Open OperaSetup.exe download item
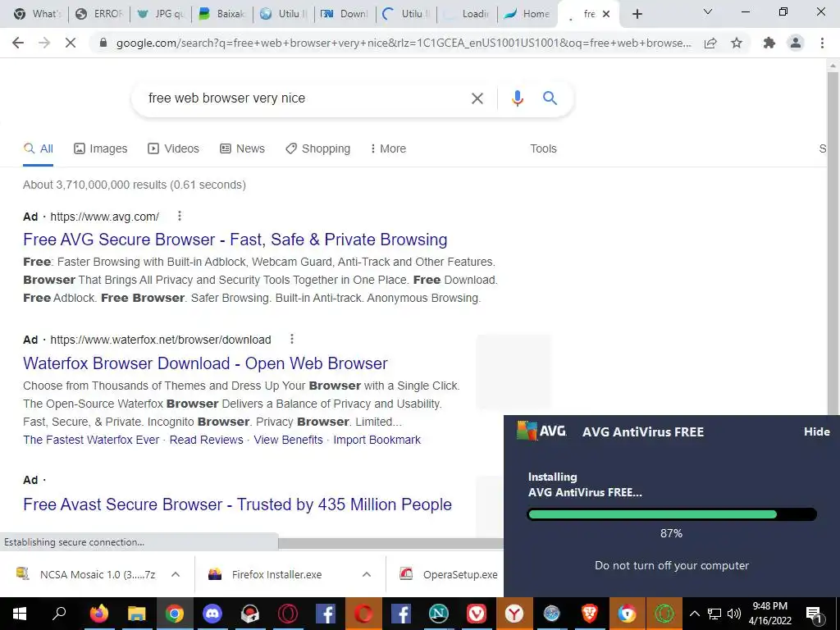The height and width of the screenshot is (630, 840). (x=448, y=574)
